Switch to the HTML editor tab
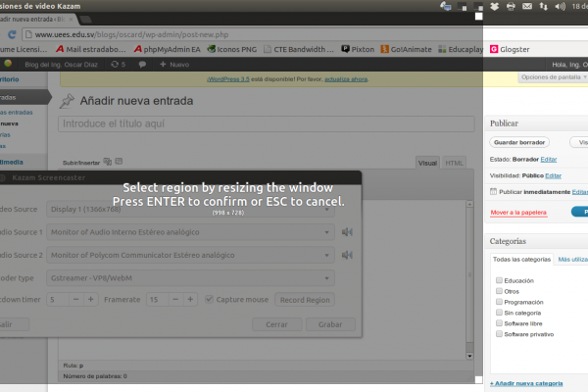588x392 pixels. point(454,163)
